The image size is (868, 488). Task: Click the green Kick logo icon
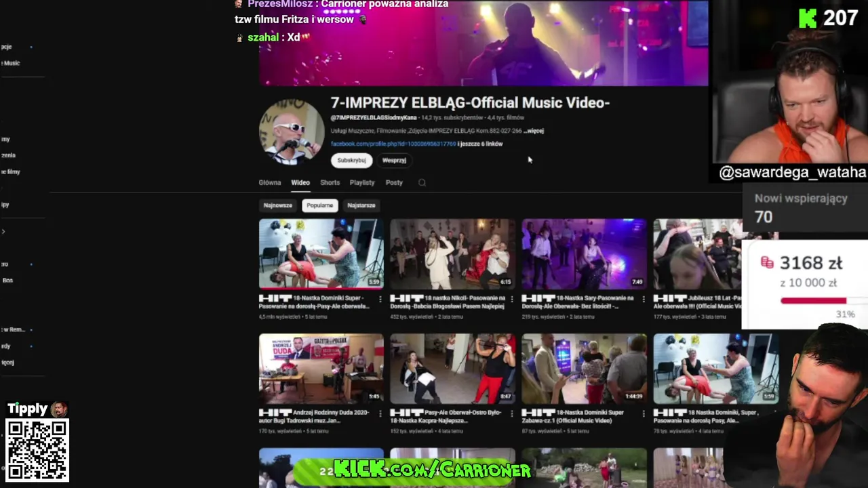808,18
